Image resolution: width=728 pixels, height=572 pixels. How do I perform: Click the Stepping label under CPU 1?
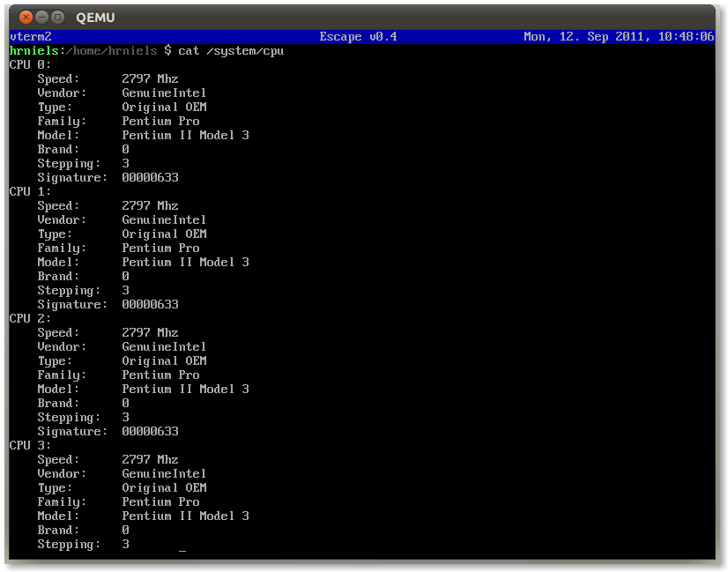(69, 291)
